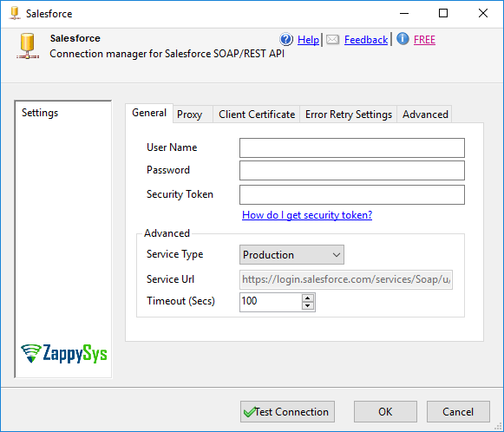The image size is (504, 432).
Task: Minimize the Salesforce window
Action: coord(404,14)
